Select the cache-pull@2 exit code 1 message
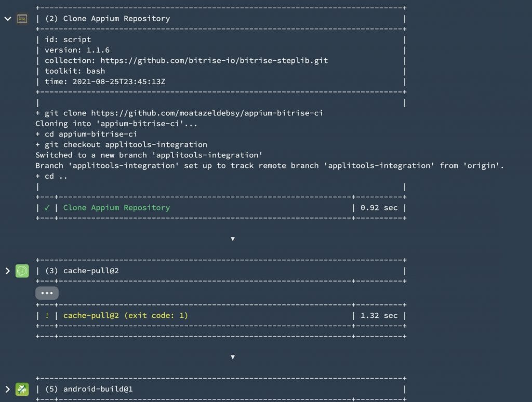532x402 pixels. 125,315
